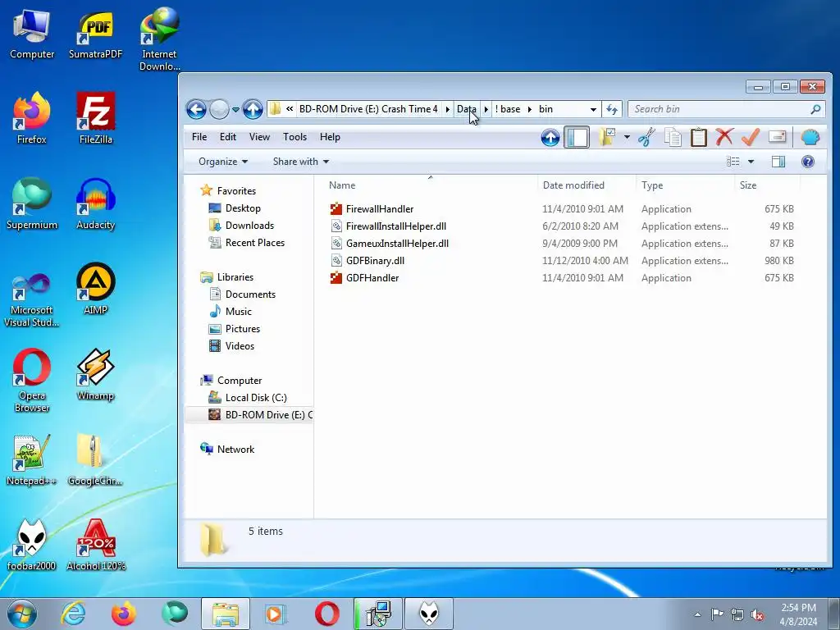Sort files by the Name column header
840x630 pixels.
pyautogui.click(x=430, y=185)
